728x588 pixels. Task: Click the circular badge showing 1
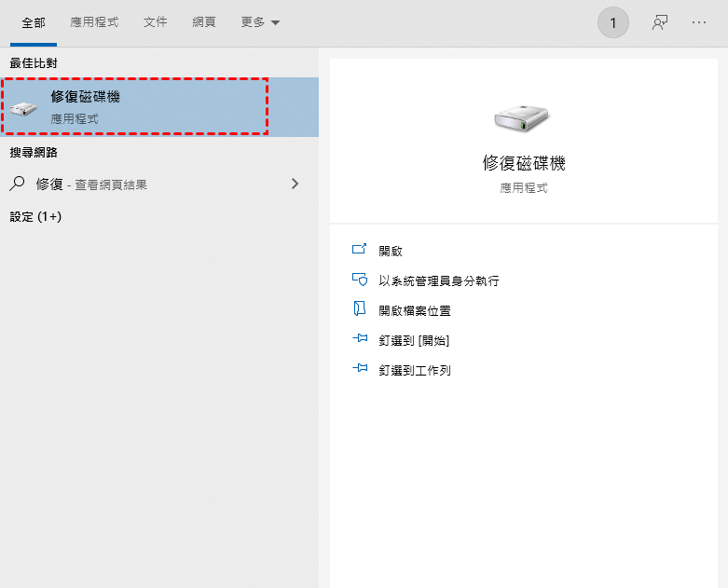[x=613, y=22]
